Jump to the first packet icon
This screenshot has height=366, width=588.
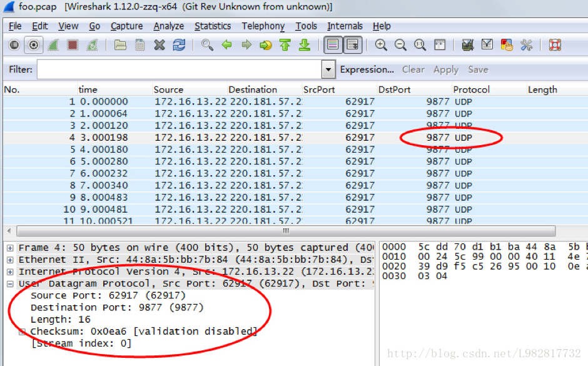click(285, 46)
